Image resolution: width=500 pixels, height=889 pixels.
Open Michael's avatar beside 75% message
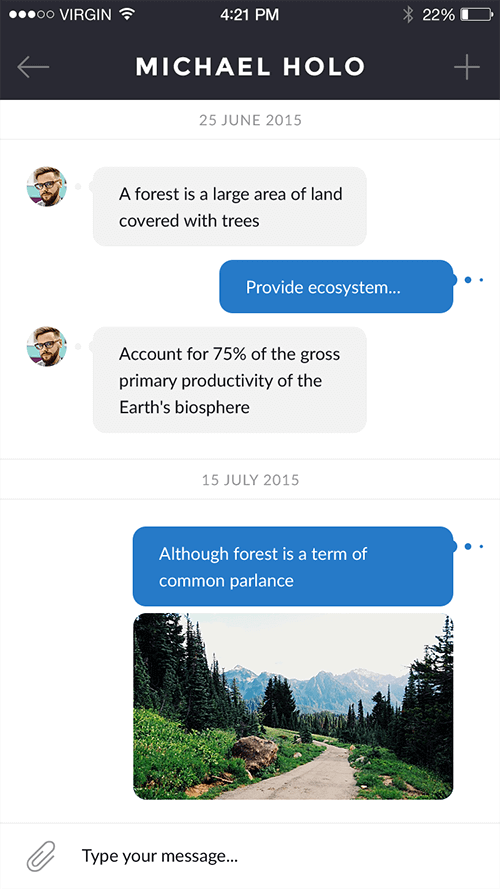(47, 346)
